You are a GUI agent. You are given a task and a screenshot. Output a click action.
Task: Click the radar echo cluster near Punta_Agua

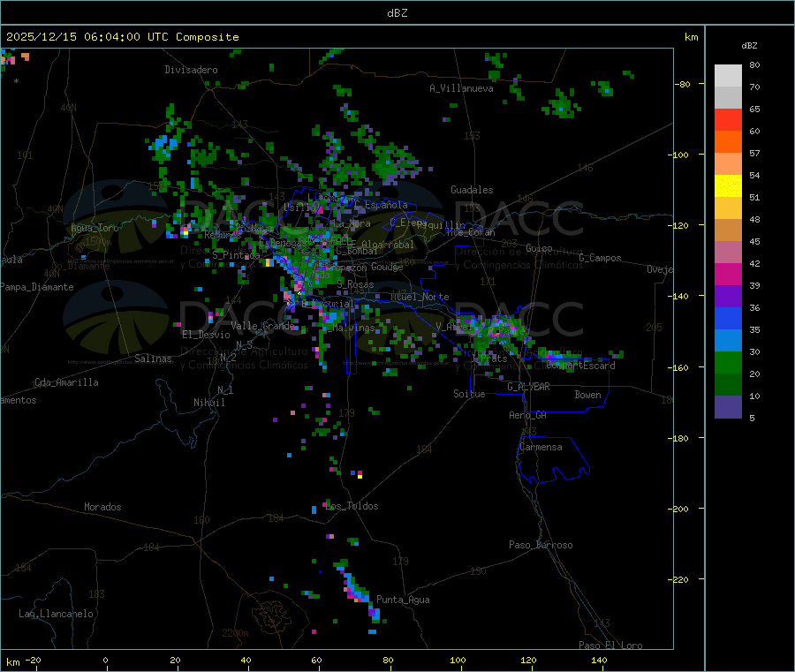click(358, 591)
